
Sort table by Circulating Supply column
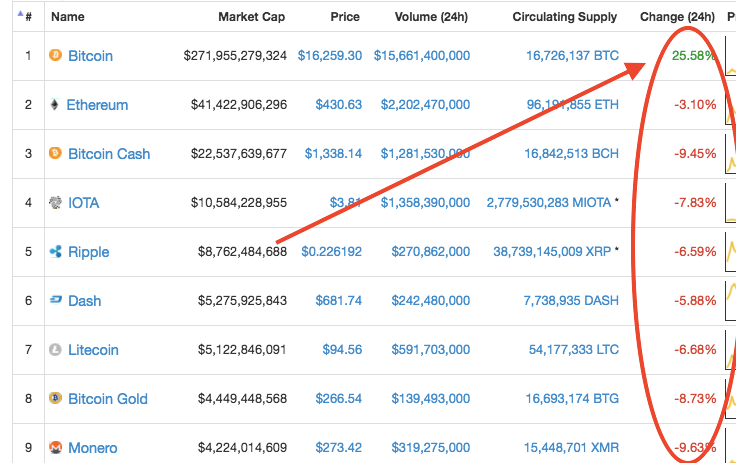(x=565, y=17)
